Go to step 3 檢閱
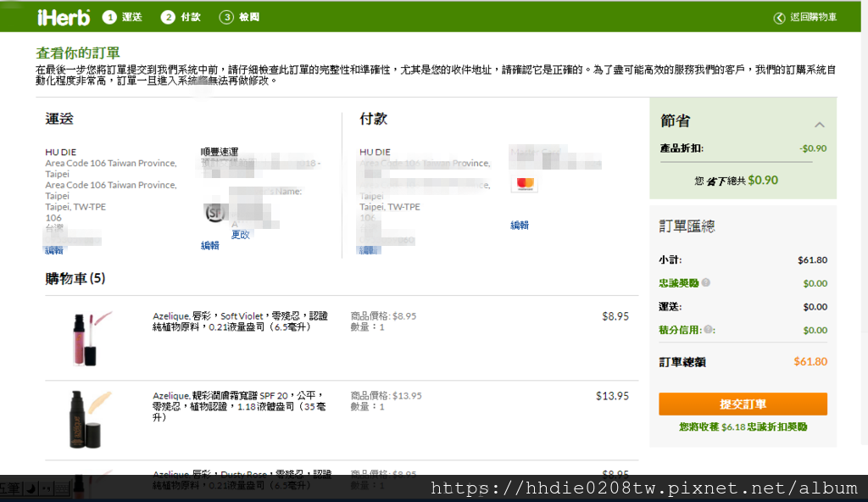This screenshot has width=868, height=502. pos(239,17)
